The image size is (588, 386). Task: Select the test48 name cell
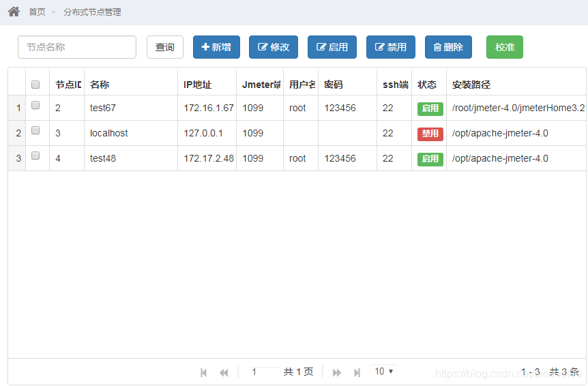tap(131, 158)
